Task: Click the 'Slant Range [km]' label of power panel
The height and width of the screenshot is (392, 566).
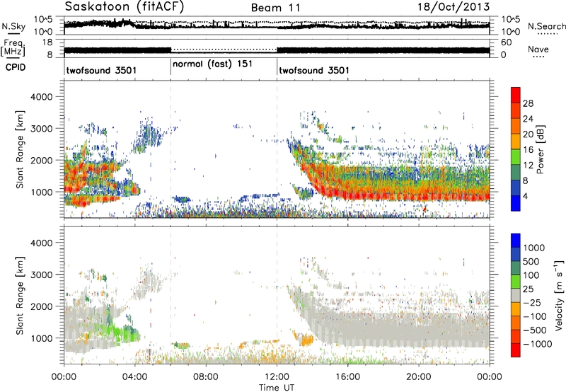Action: [20, 149]
